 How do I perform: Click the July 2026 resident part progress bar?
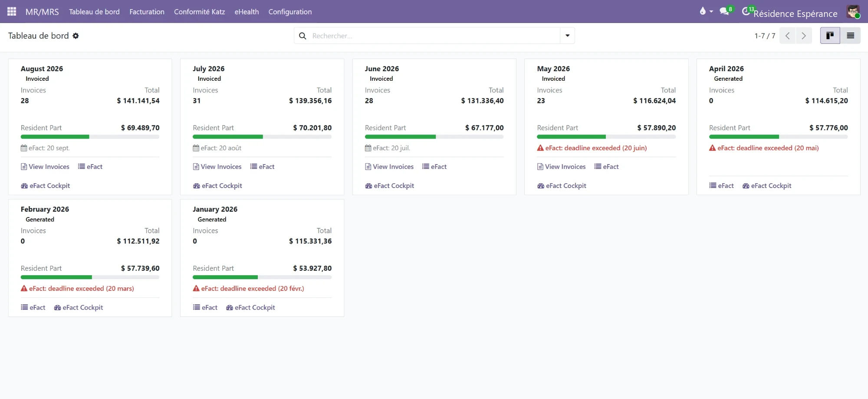pyautogui.click(x=262, y=137)
